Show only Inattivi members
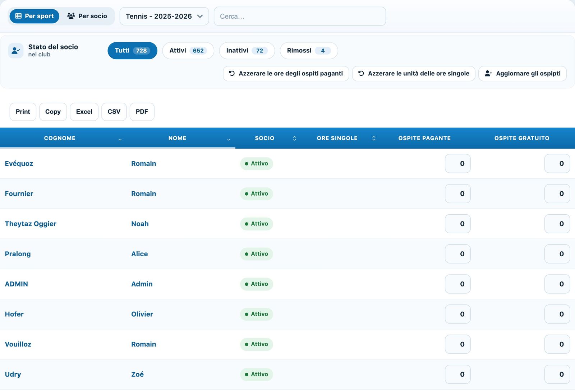This screenshot has height=392, width=575. click(247, 51)
